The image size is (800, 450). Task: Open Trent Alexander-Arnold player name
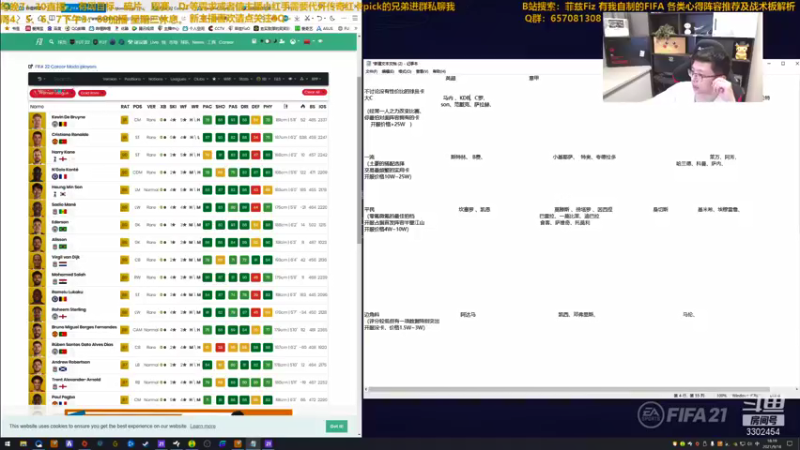point(76,380)
